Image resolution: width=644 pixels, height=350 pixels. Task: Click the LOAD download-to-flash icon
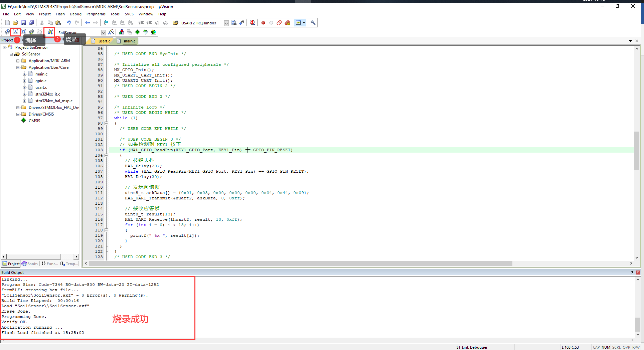[x=50, y=32]
